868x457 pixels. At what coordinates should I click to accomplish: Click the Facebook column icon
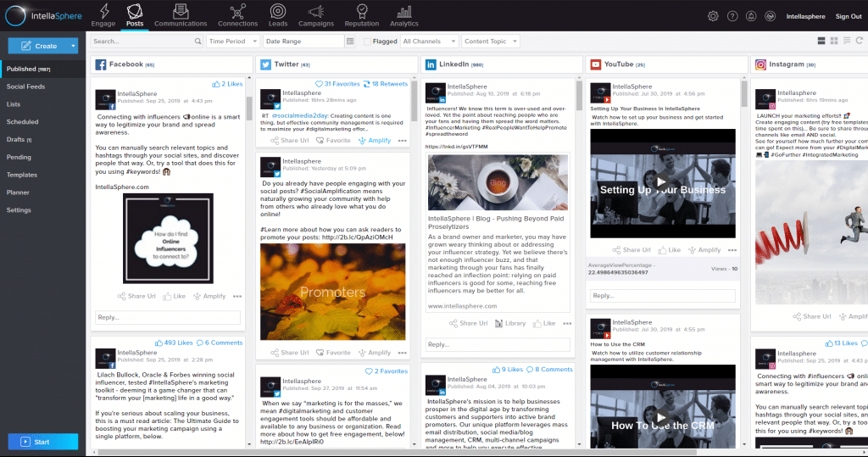pyautogui.click(x=101, y=64)
